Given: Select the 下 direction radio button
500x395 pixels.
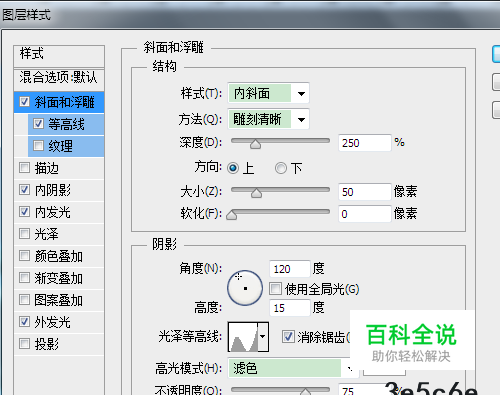Looking at the screenshot, I should (281, 168).
